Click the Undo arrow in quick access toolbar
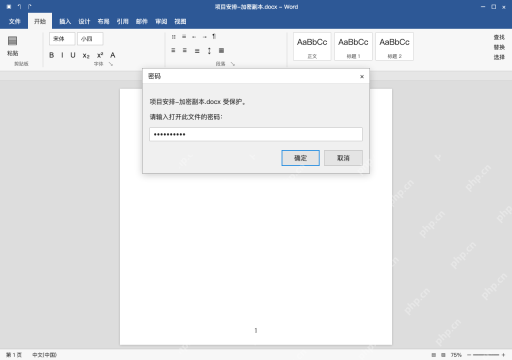The width and height of the screenshot is (512, 360). (x=19, y=6)
